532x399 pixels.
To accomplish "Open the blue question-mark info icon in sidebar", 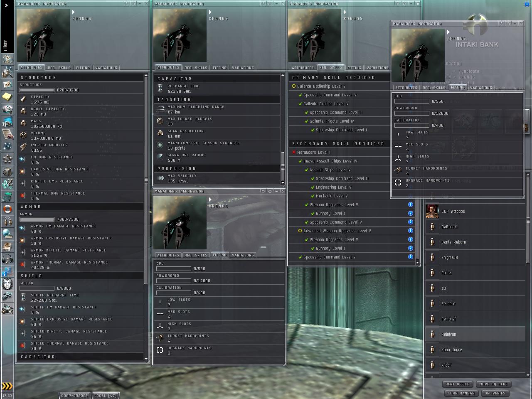I will (7, 272).
